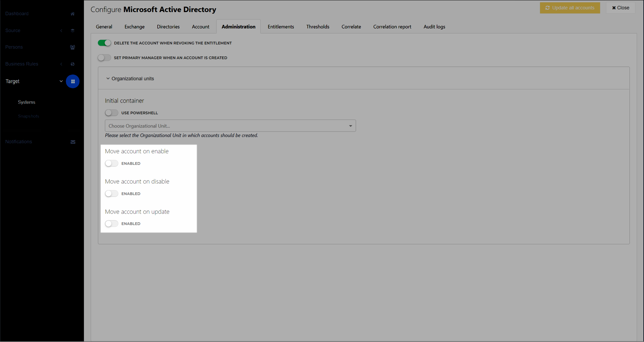Click the blue Target grid icon
644x342 pixels.
[72, 82]
